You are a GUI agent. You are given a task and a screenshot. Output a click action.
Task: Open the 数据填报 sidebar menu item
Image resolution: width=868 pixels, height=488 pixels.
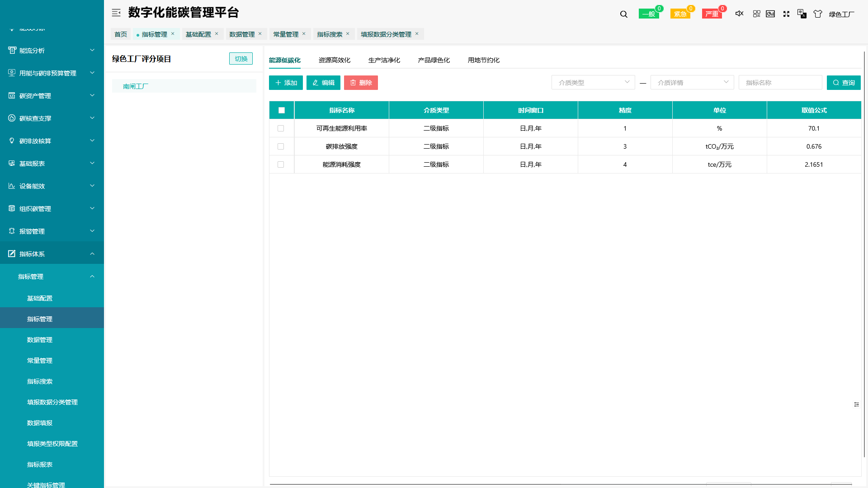[39, 423]
